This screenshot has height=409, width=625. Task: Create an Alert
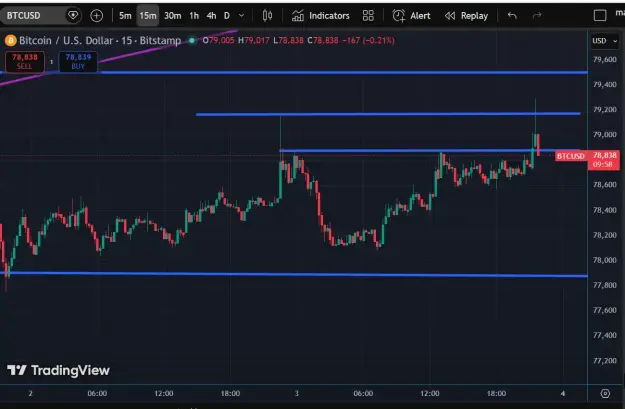tap(411, 16)
